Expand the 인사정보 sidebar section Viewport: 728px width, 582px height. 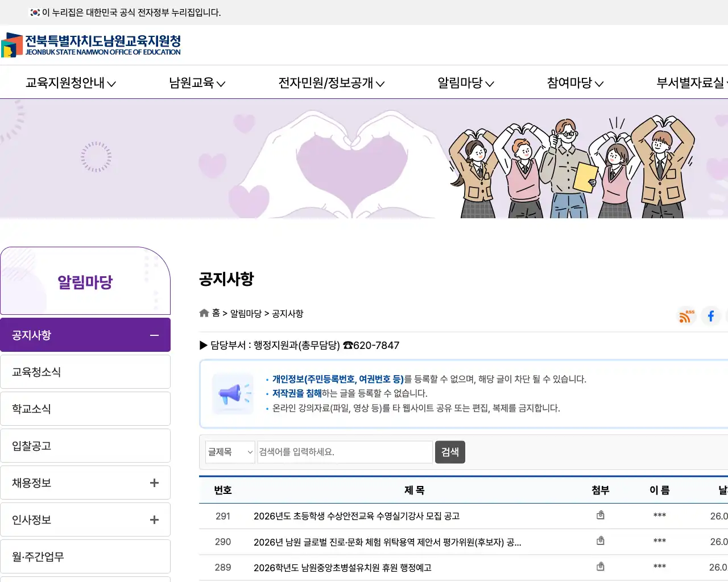click(x=154, y=519)
